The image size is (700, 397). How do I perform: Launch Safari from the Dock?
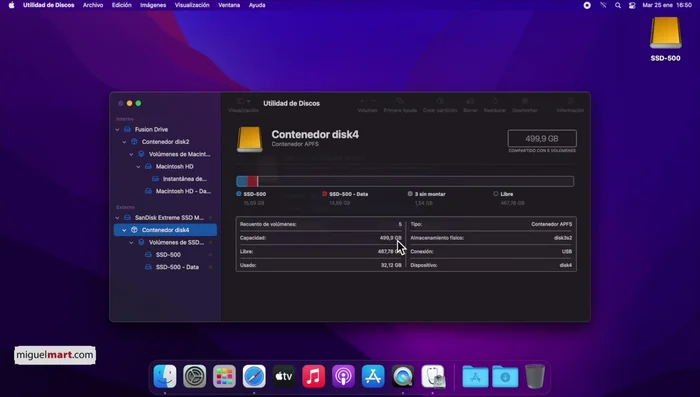(254, 376)
